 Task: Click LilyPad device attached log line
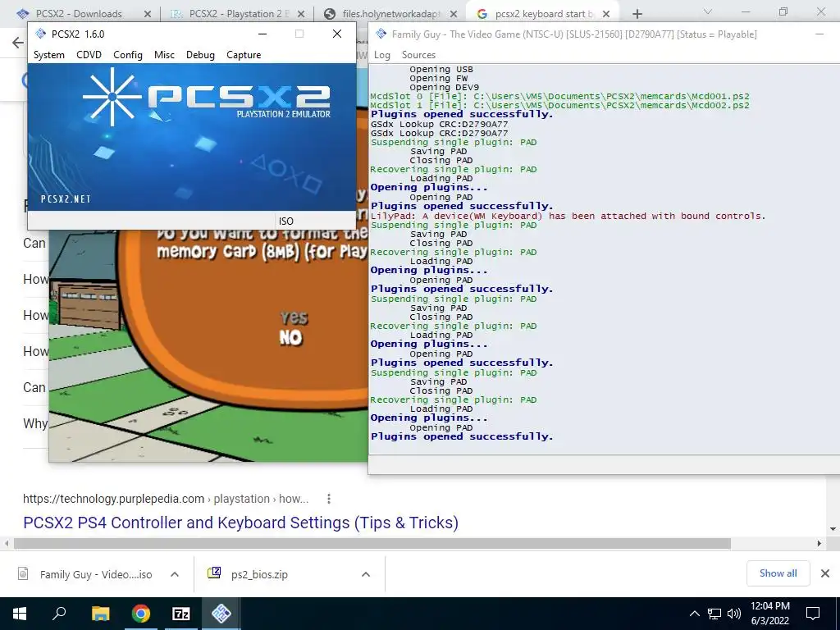pyautogui.click(x=568, y=216)
